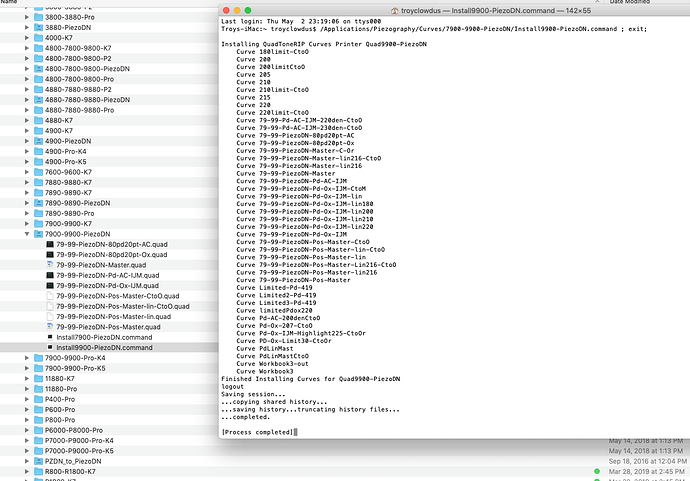
Task: Click the 'Sep 18, 2016 at 12:04 PM' date
Action: tap(647, 461)
